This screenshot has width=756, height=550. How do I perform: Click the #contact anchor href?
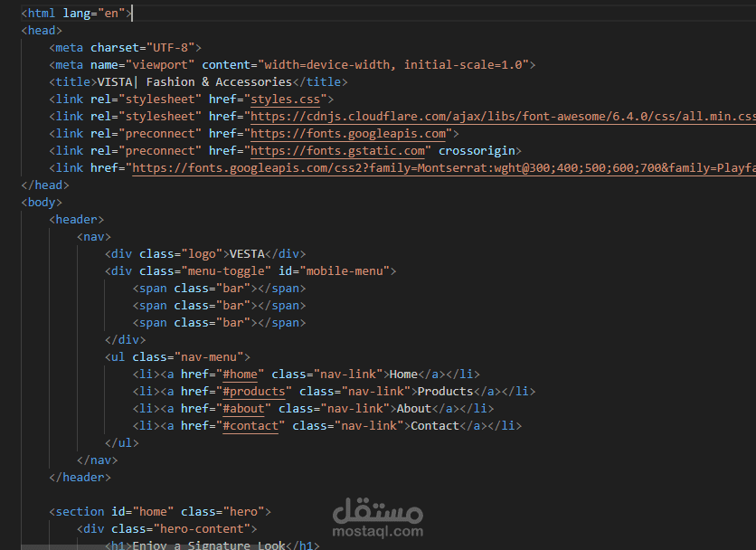click(x=250, y=426)
